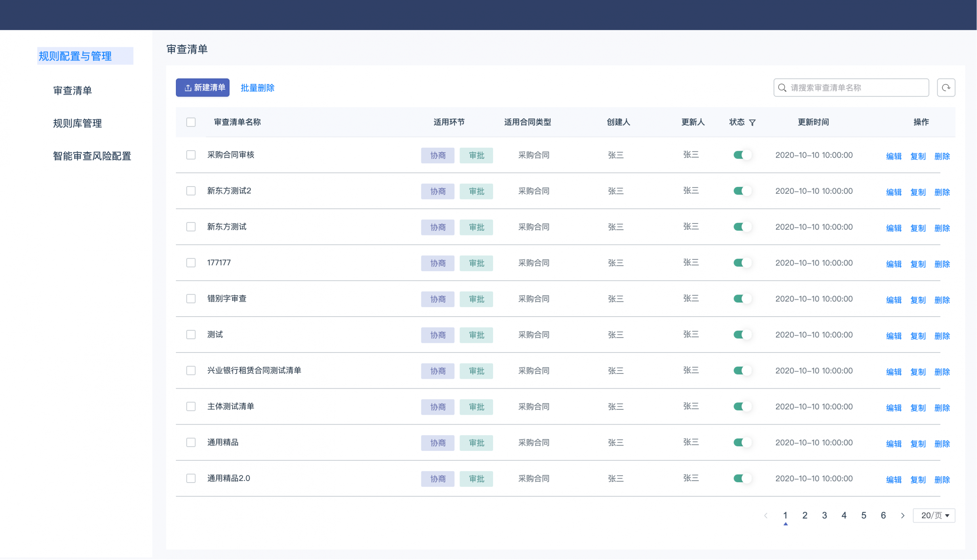977x560 pixels.
Task: Check the select-all header checkbox
Action: point(191,122)
